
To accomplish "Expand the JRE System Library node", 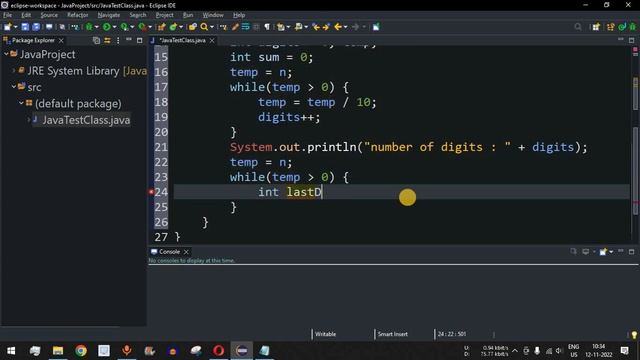I will coord(13,71).
